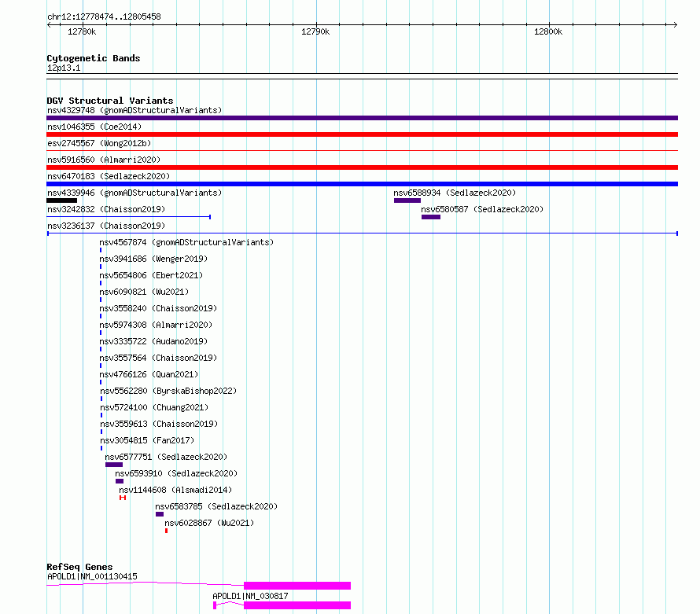Click the red nsv6028867 variant marker
The height and width of the screenshot is (614, 700).
click(166, 531)
